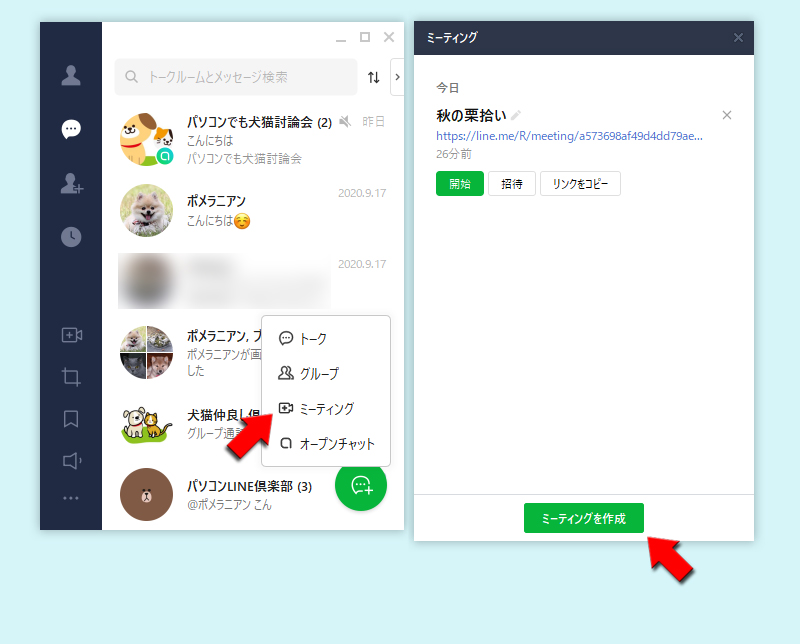Viewport: 800px width, 644px height.
Task: Open the line.me meeting link
Action: pos(569,136)
